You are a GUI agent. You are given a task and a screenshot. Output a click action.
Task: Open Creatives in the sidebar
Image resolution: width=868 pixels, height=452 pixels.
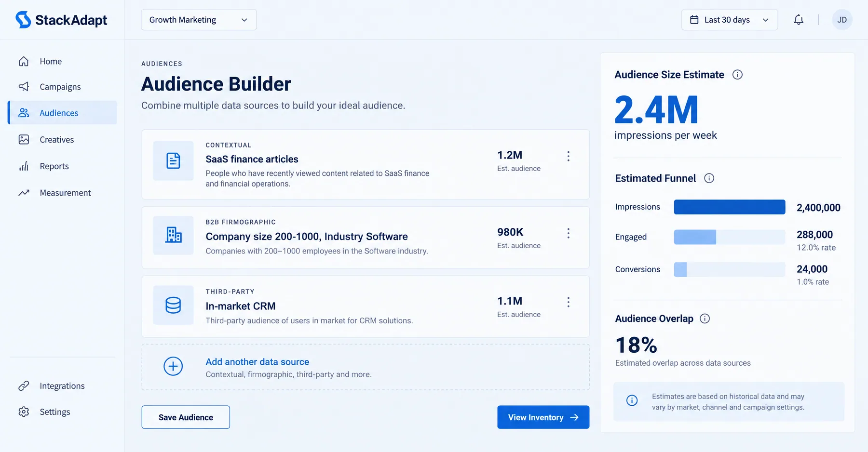[x=62, y=140]
